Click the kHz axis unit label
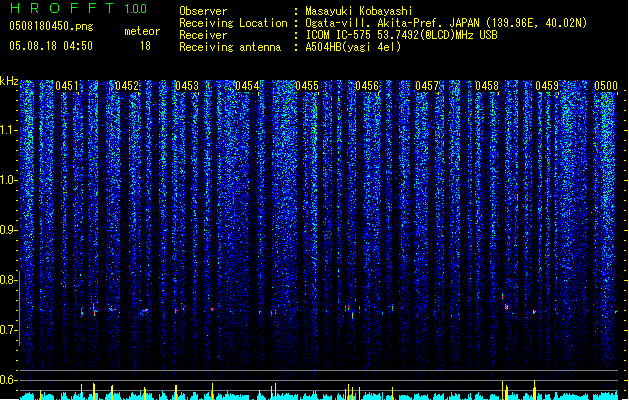Viewport: 629px width, 400px height. click(9, 81)
